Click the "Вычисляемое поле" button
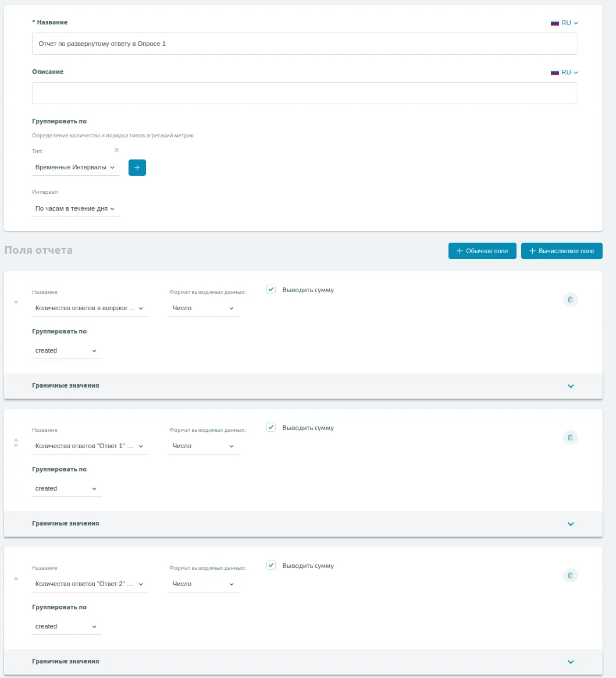 click(561, 251)
